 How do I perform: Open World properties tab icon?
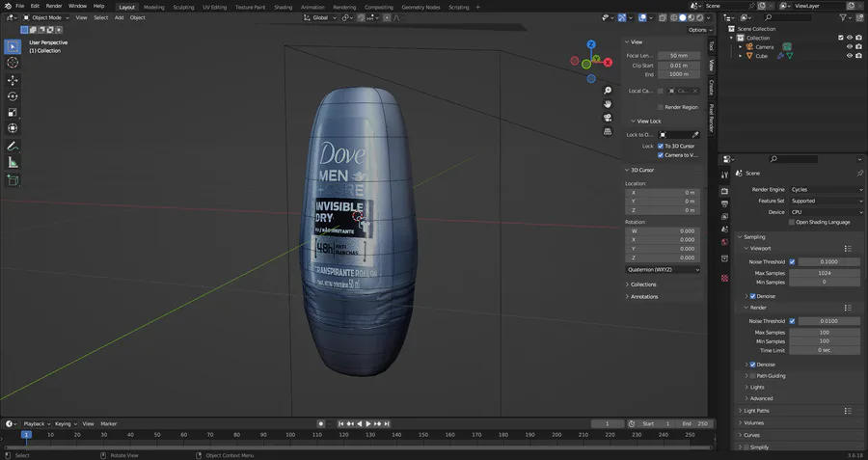[x=724, y=242]
